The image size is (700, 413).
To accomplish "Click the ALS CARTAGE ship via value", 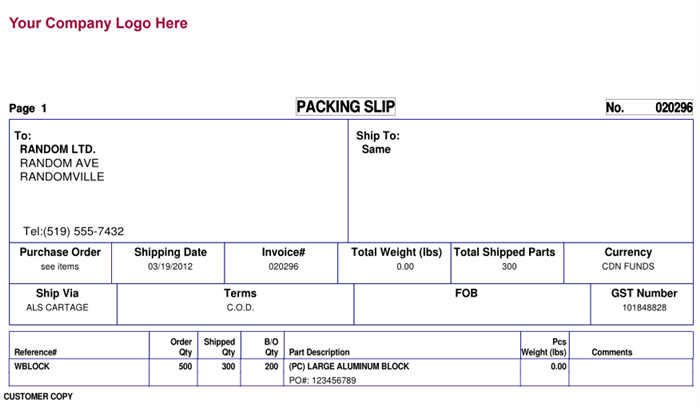I will point(57,308).
